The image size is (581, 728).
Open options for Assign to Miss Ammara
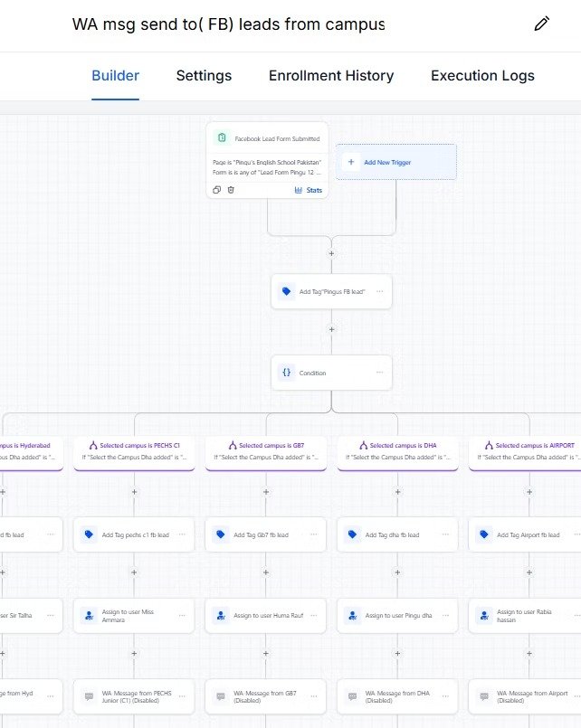click(x=182, y=615)
